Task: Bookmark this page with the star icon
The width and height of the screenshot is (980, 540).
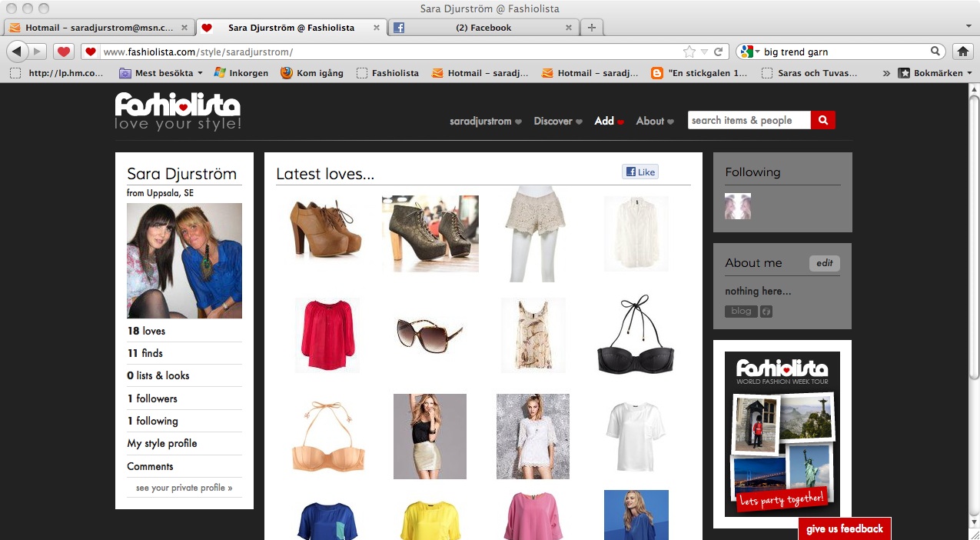Action: (x=689, y=52)
